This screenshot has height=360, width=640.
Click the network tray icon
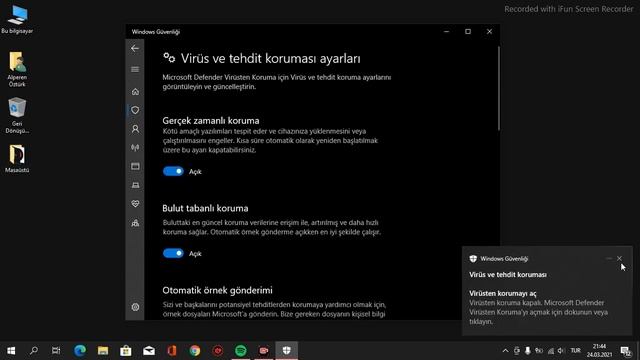tap(551, 351)
